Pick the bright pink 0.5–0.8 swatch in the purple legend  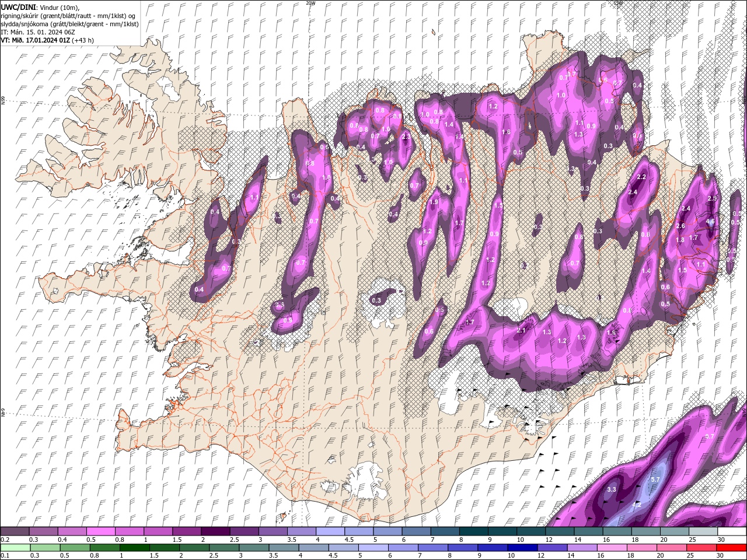coord(100,531)
